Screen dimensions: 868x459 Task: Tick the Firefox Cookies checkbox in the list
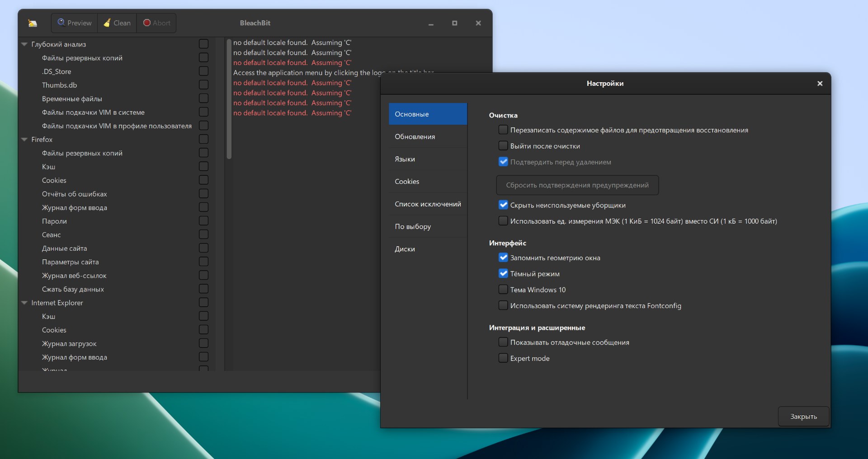(x=204, y=180)
